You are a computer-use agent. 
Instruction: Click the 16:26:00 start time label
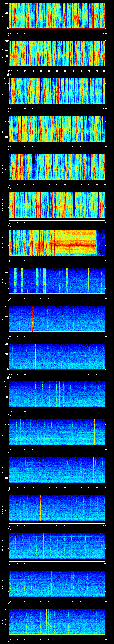(x=9, y=412)
